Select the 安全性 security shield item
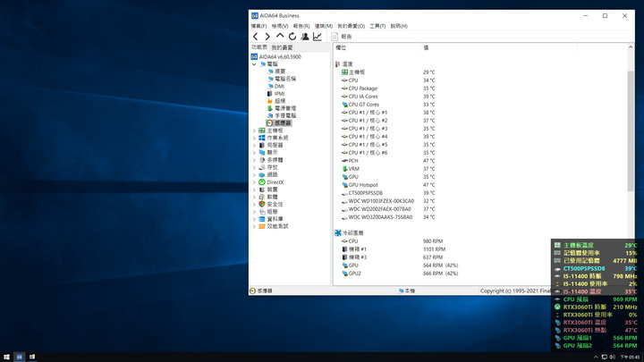The width and height of the screenshot is (644, 362). pos(271,205)
